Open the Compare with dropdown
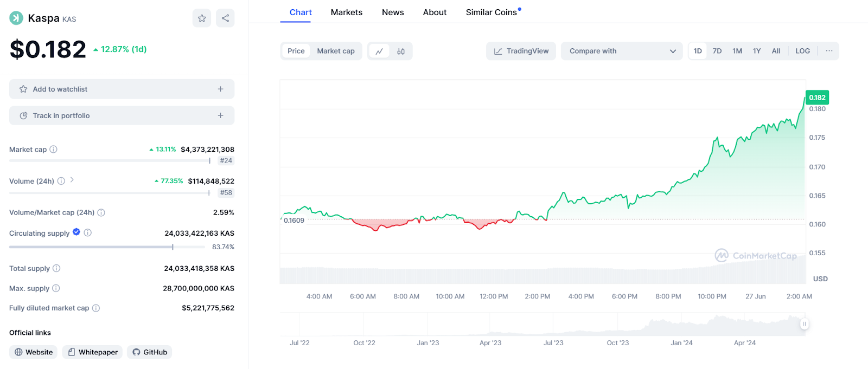 coord(622,51)
